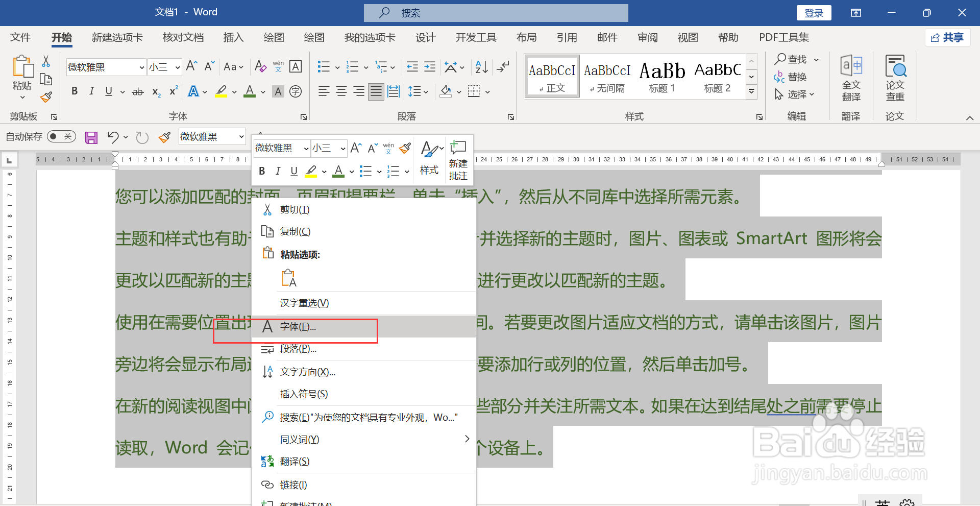Click the 查找 find button

[x=791, y=59]
